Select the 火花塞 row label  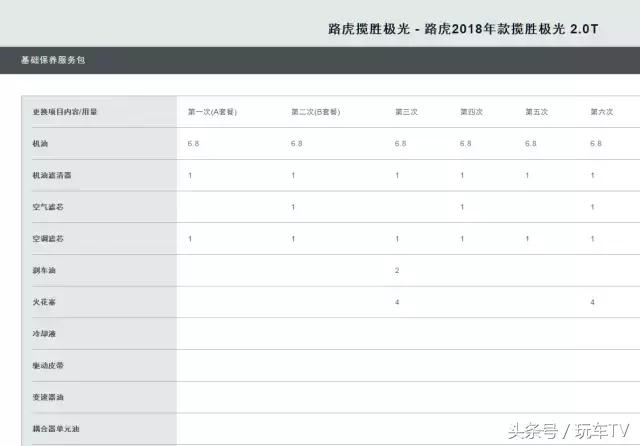point(44,302)
